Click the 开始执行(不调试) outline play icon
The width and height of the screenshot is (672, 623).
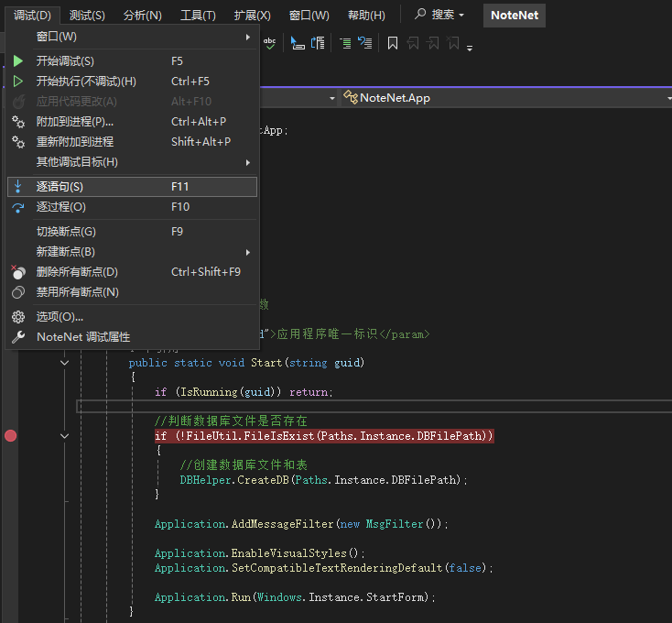(18, 82)
